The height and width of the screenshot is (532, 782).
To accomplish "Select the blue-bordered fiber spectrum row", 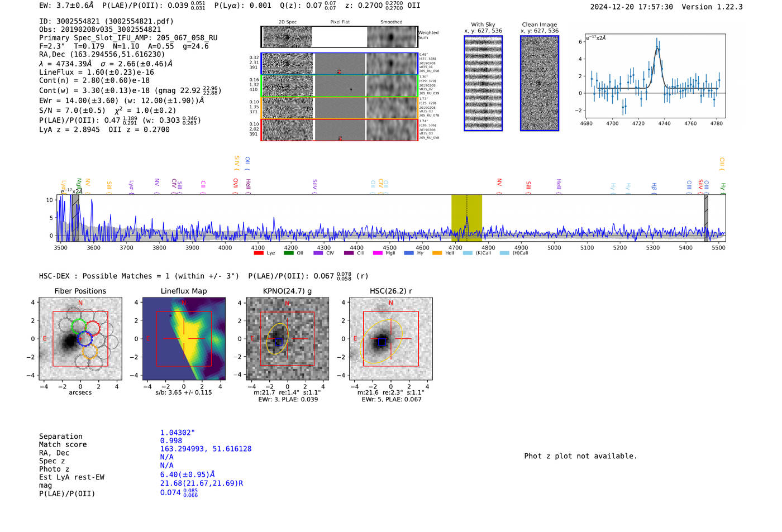I will [340, 64].
